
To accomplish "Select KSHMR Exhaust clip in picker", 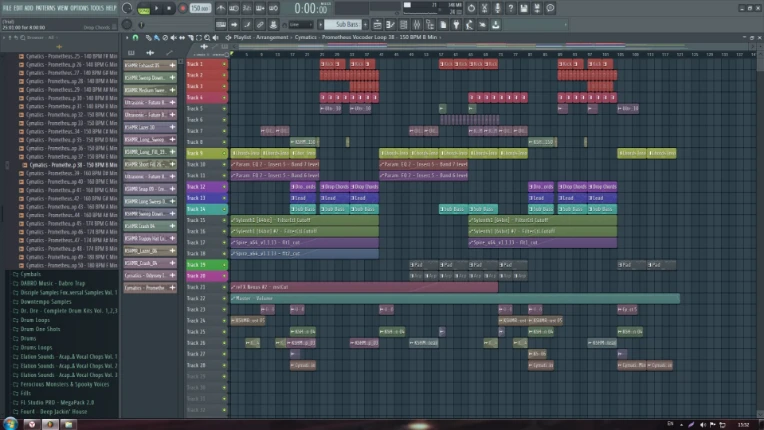I will tap(150, 65).
